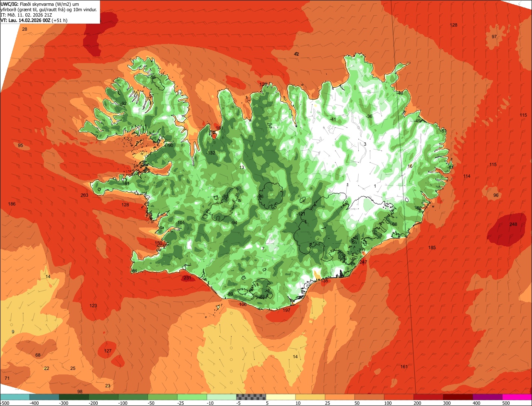The height and width of the screenshot is (406, 532).
Task: Click the -89 value in south Iceland
Action: (x=230, y=294)
